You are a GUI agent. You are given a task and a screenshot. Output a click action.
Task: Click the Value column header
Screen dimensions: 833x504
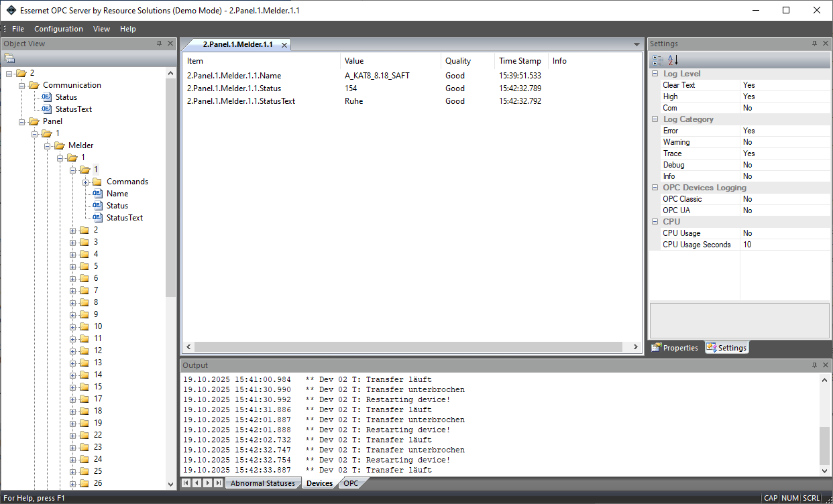point(389,61)
